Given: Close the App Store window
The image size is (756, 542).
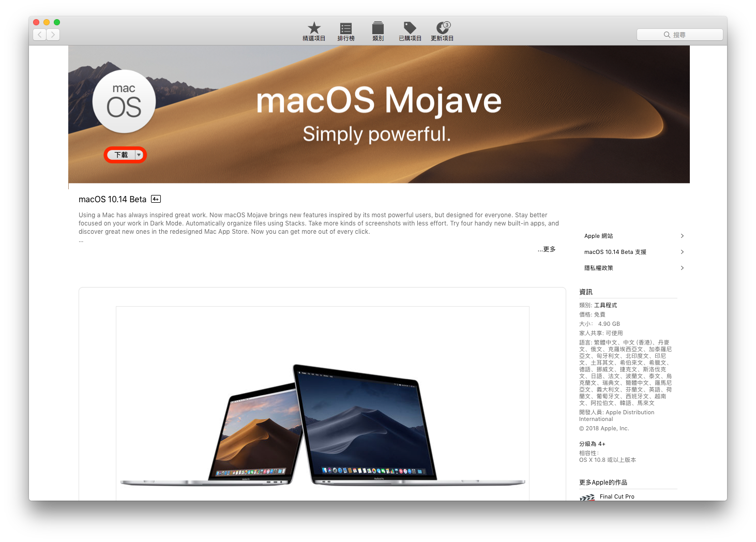Looking at the screenshot, I should click(36, 22).
